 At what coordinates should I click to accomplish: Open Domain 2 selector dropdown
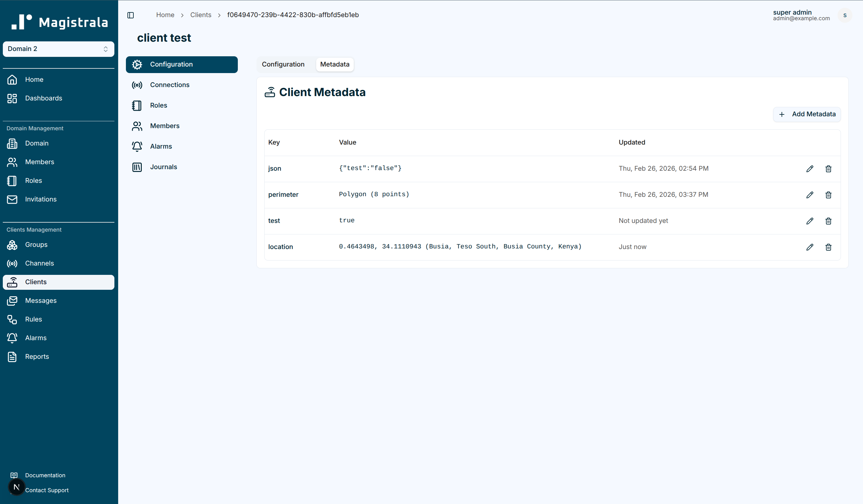(x=58, y=49)
